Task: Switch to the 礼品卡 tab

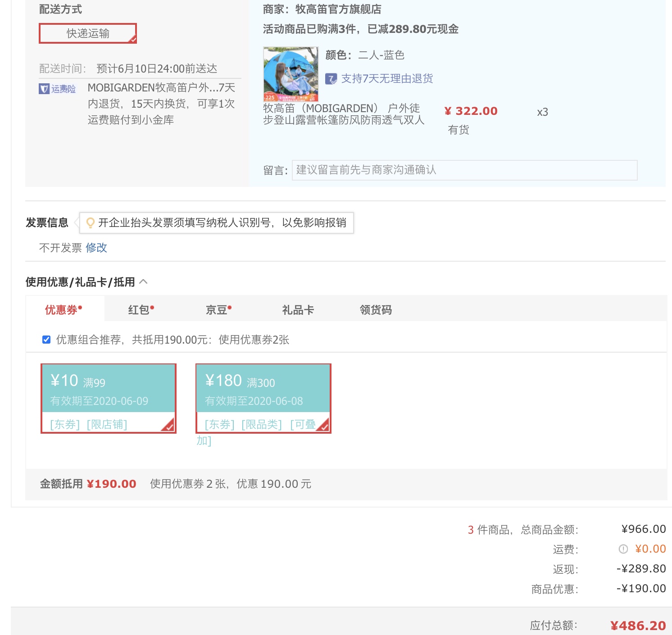Action: click(x=298, y=310)
